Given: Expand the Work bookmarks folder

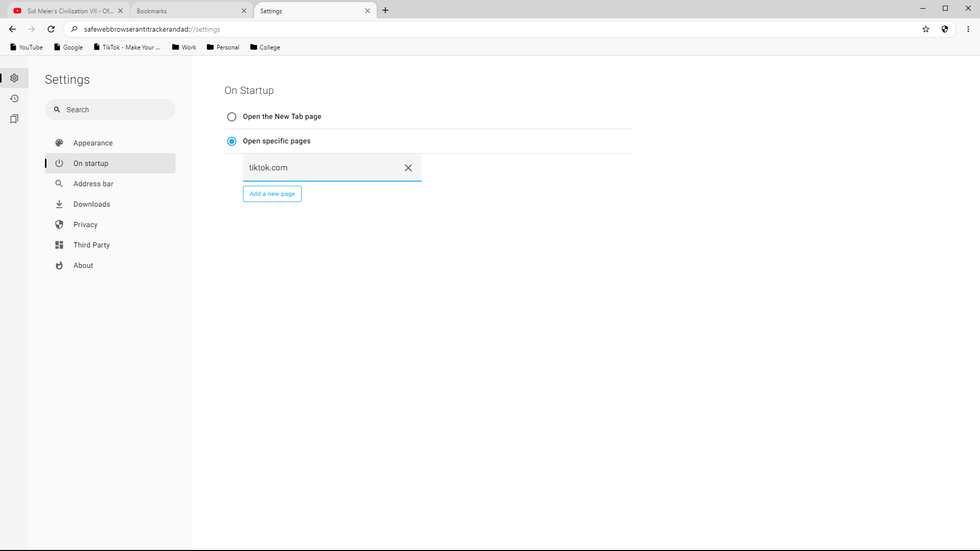Looking at the screenshot, I should point(184,47).
